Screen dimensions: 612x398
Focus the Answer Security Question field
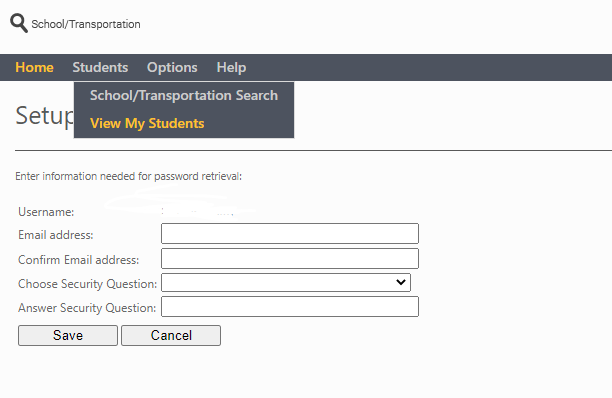290,307
